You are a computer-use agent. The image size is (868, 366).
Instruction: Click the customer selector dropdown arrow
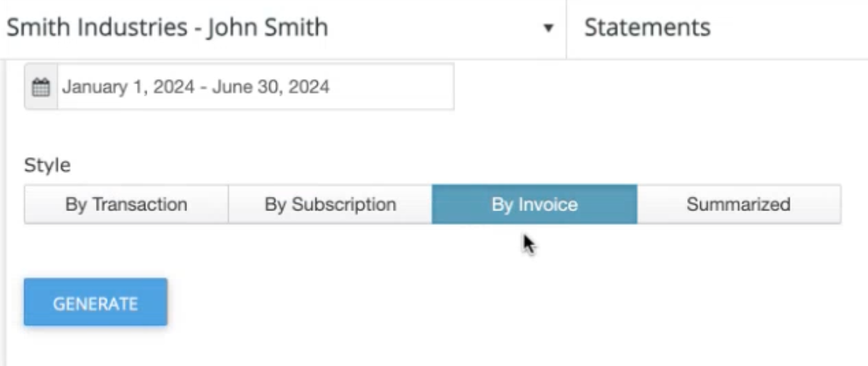pos(548,27)
